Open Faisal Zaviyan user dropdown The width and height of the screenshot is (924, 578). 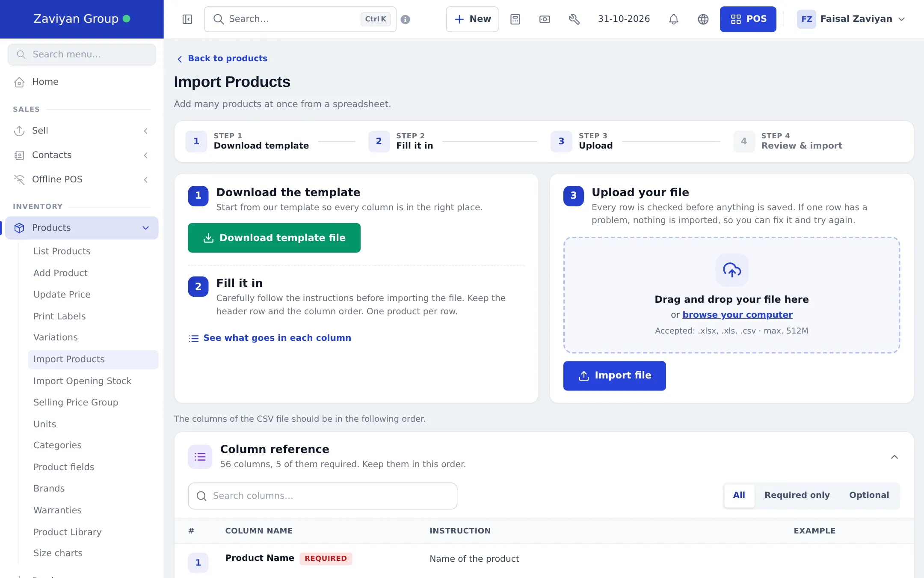(851, 19)
